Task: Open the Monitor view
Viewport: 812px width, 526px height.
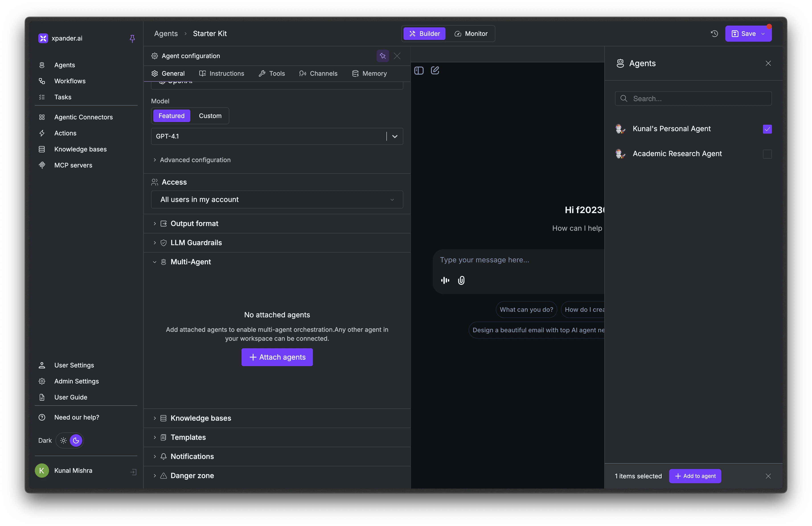Action: [471, 33]
